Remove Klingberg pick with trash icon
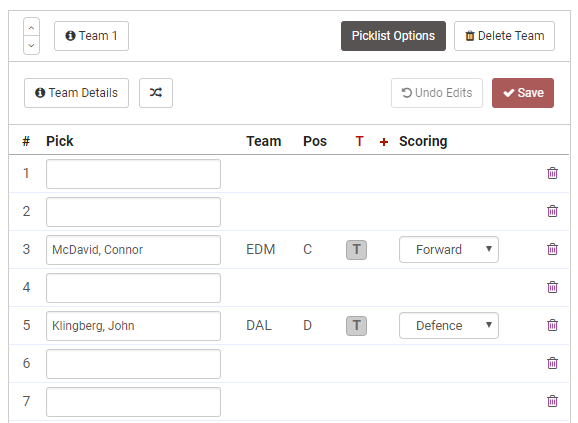578x423 pixels. pos(552,325)
